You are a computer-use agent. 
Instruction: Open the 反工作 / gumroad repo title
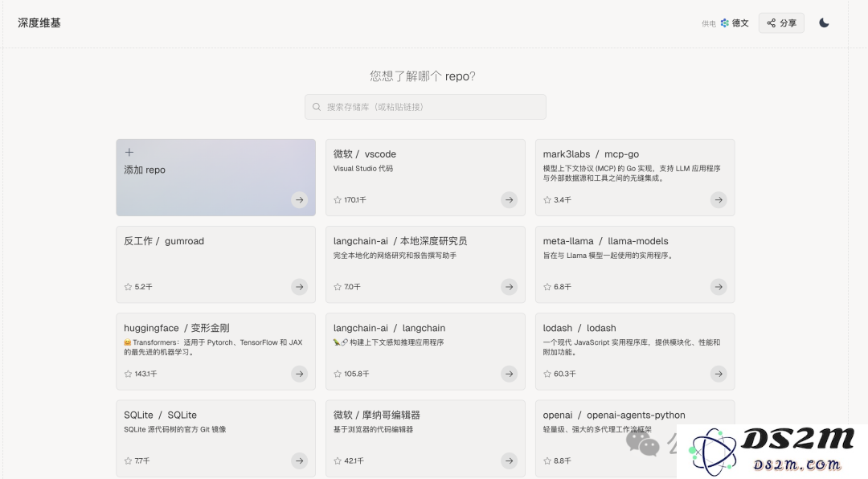164,241
